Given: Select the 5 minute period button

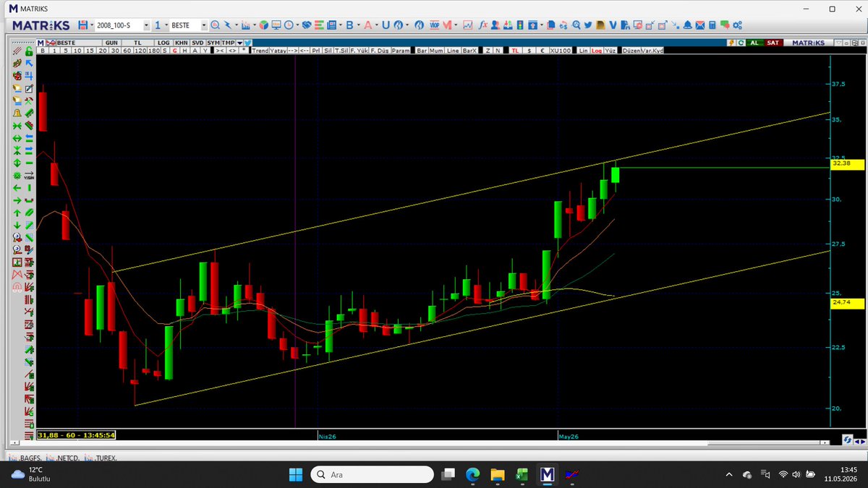Looking at the screenshot, I should tap(66, 51).
